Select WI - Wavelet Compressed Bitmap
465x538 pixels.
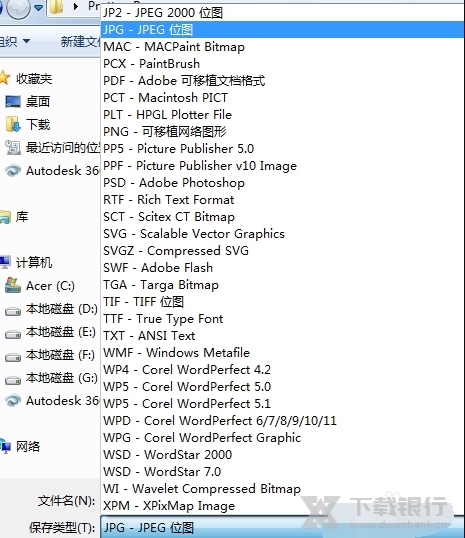282,489
